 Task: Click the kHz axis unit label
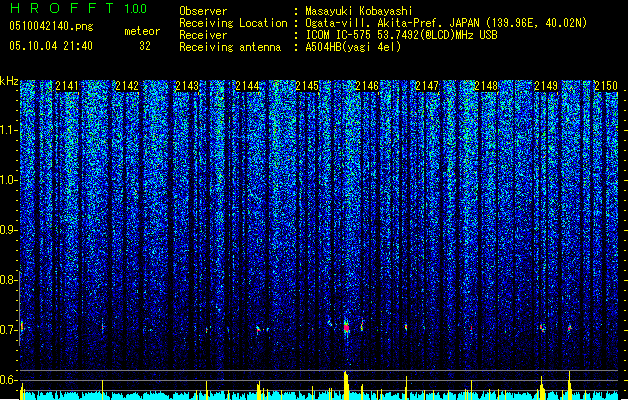coord(9,81)
